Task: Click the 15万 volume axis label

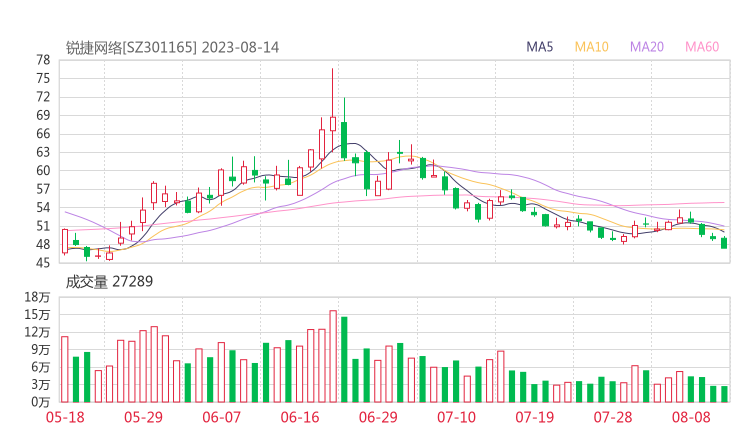Action: coord(37,314)
